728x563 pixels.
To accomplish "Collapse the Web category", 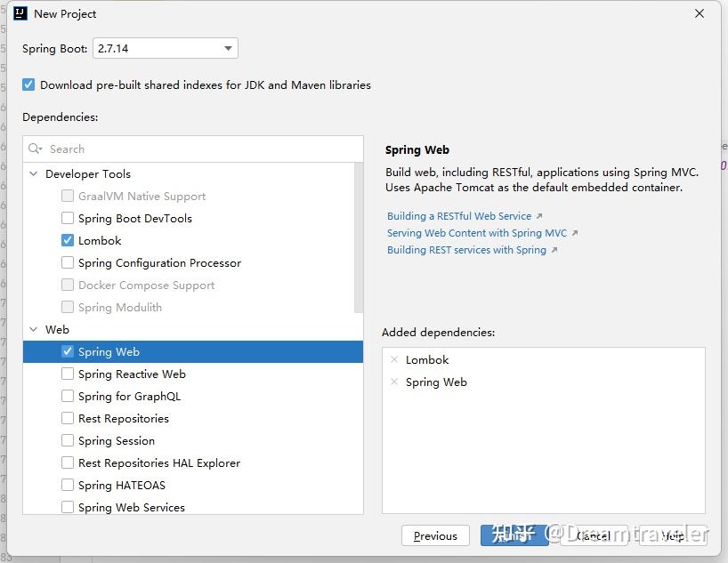I will (34, 329).
